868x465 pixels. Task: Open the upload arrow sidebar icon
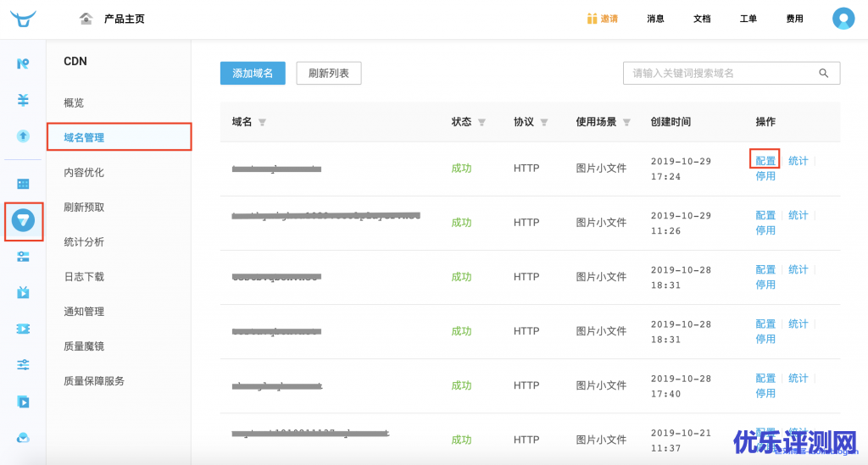pos(23,136)
